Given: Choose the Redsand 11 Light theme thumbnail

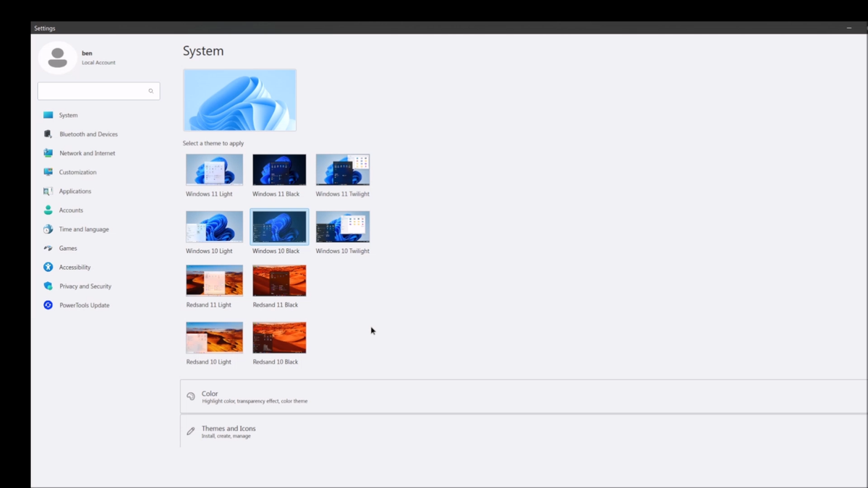Looking at the screenshot, I should (214, 281).
